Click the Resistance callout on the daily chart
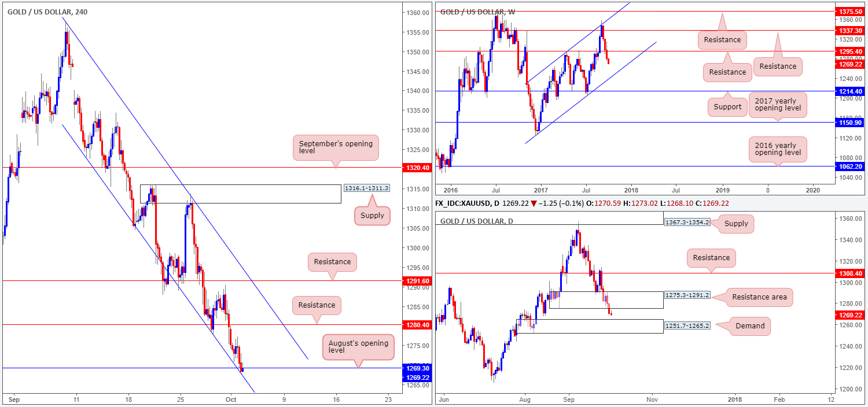 point(711,258)
